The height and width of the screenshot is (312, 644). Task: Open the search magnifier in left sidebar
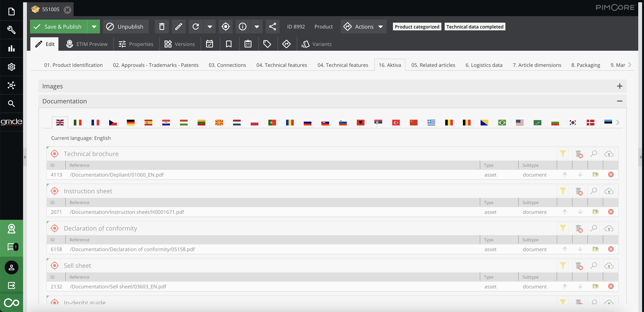[x=12, y=103]
